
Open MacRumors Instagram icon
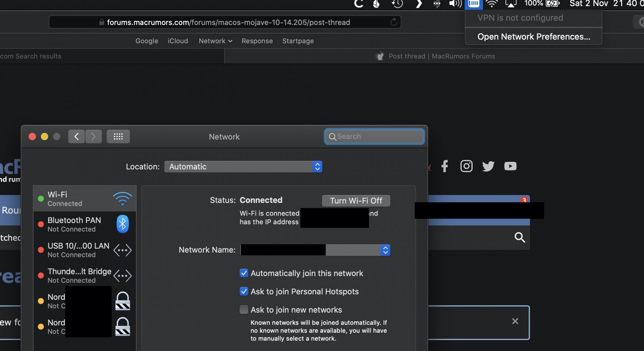[466, 166]
